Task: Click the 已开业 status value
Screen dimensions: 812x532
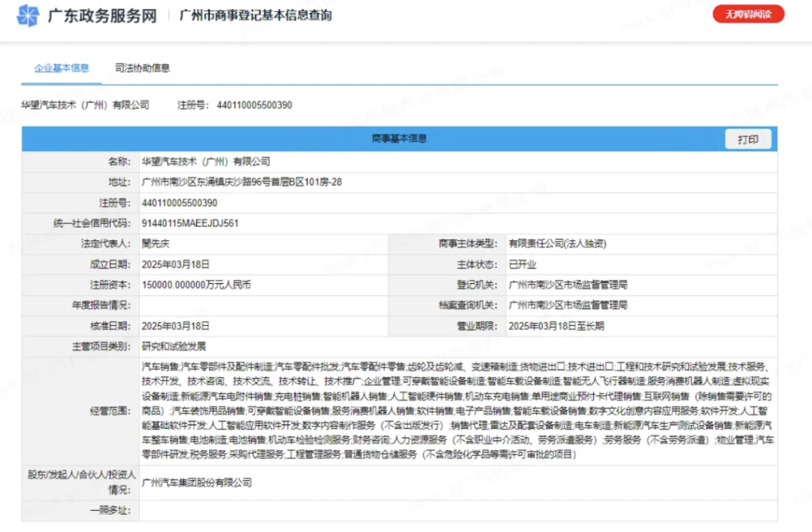Action: point(523,264)
